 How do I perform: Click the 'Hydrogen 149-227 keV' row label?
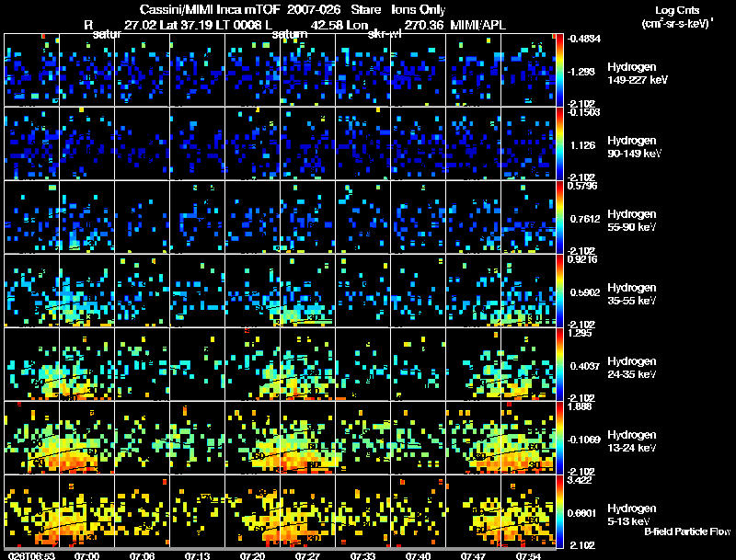pos(638,74)
